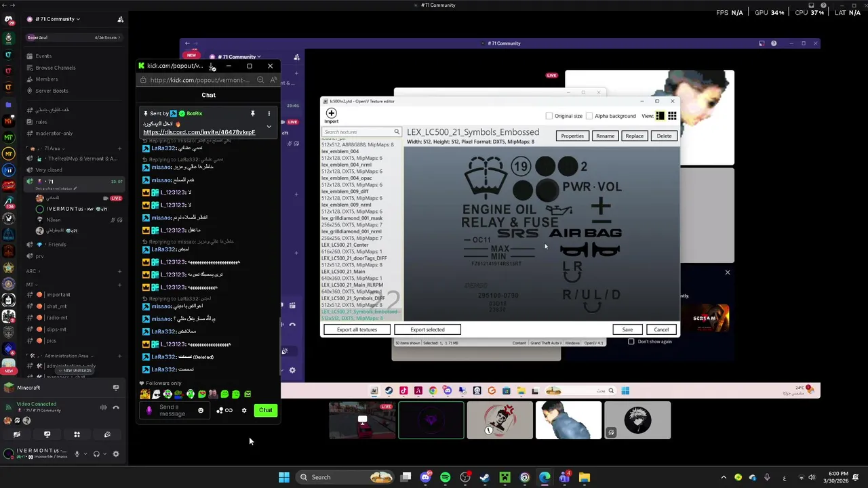Screen dimensions: 868x488
Task: Click the Import icon in OpenIV Texture editor
Action: (x=331, y=114)
